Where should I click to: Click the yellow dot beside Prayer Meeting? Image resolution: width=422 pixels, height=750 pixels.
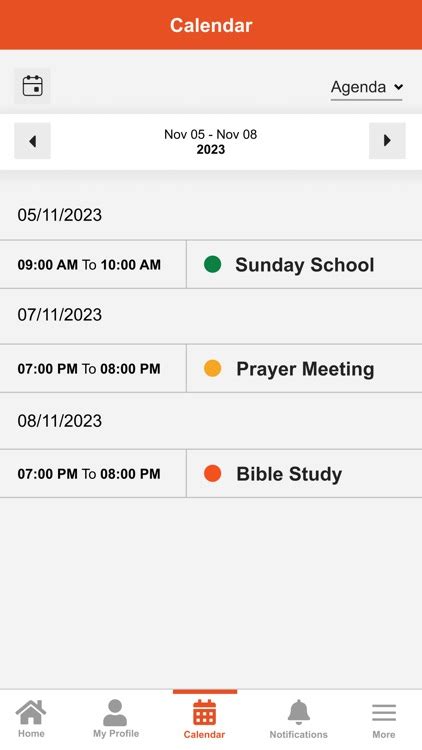pos(212,369)
